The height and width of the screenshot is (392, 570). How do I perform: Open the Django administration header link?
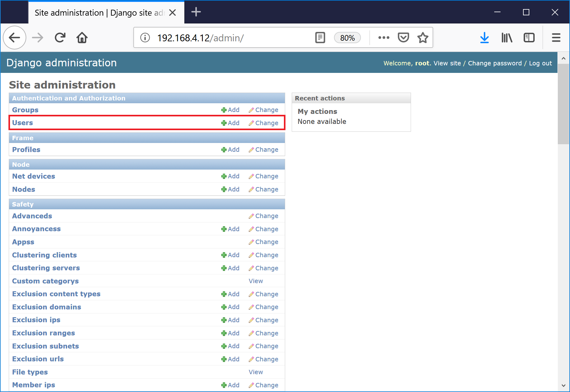(x=61, y=63)
